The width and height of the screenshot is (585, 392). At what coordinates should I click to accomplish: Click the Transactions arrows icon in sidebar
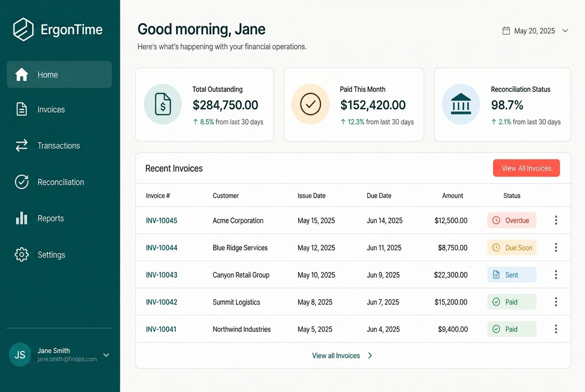click(x=22, y=146)
